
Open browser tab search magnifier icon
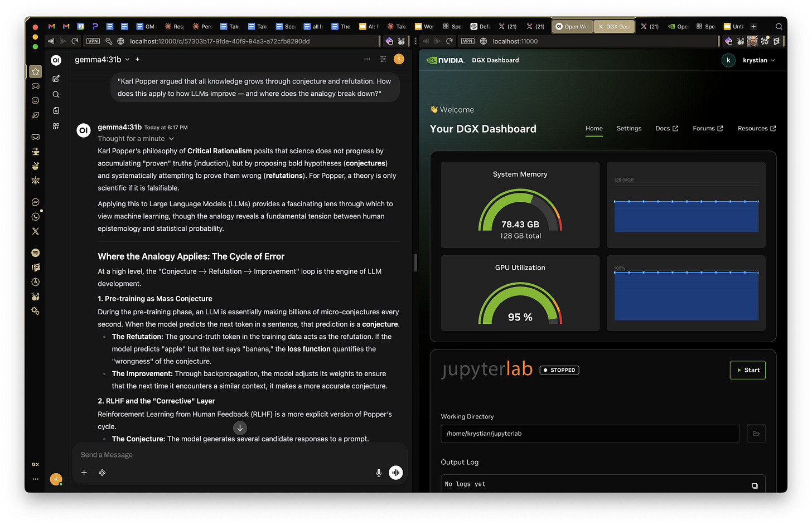coord(779,26)
